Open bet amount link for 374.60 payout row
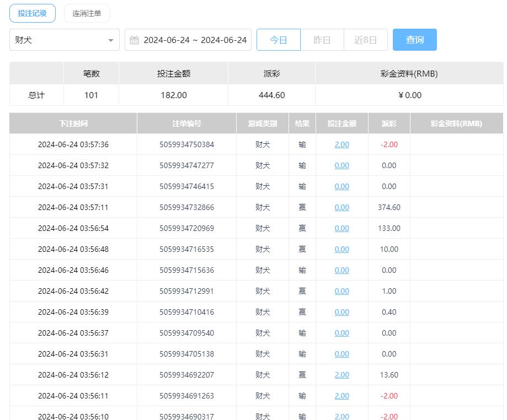This screenshot has width=507, height=420. 341,207
